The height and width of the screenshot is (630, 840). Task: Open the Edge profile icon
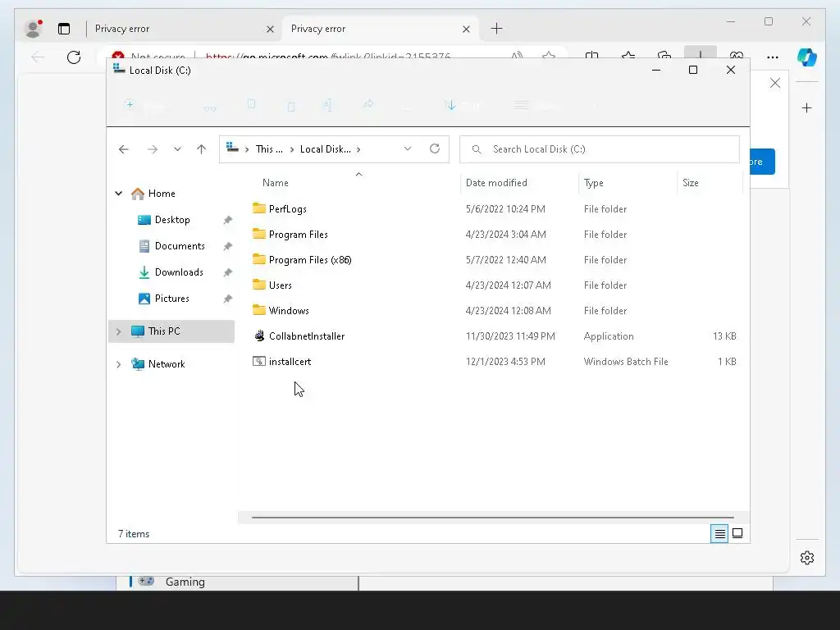33,29
